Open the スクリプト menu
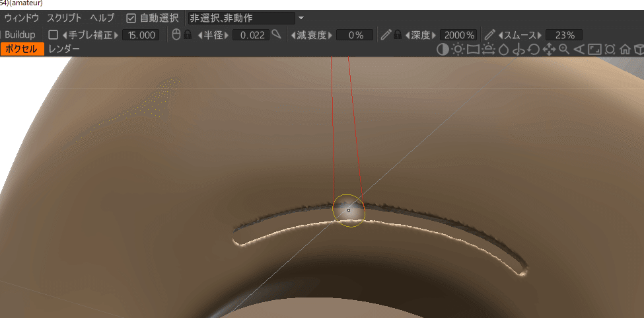644x318 pixels. pyautogui.click(x=64, y=18)
